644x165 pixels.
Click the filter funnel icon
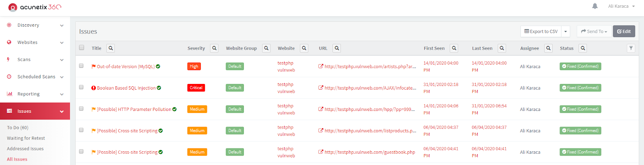tap(631, 48)
